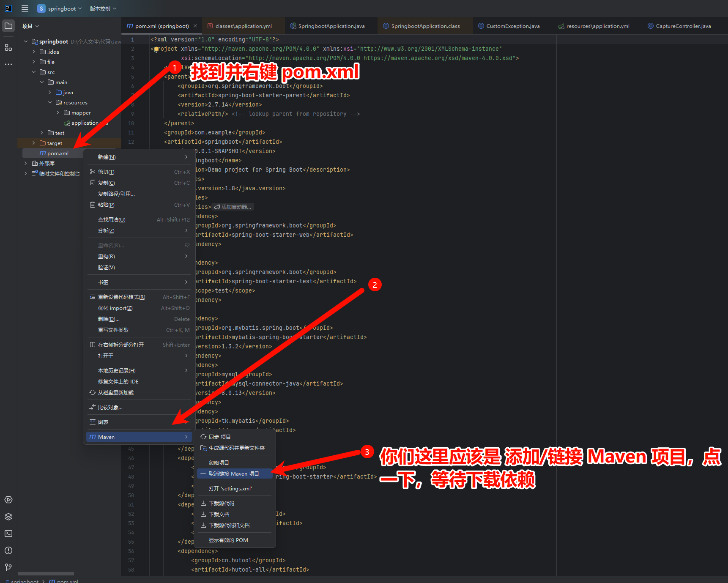
Task: Close the pom.xml editor tab
Action: (x=195, y=26)
